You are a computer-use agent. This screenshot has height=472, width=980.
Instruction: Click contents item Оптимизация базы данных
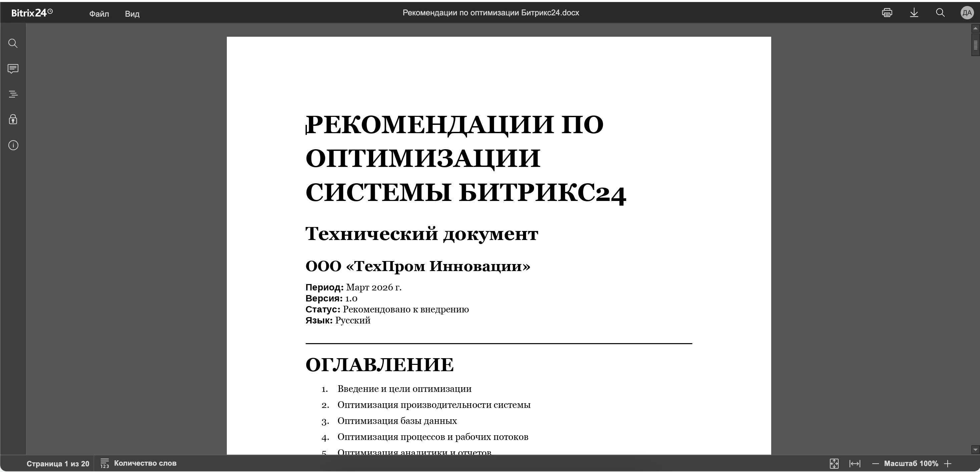pos(397,421)
